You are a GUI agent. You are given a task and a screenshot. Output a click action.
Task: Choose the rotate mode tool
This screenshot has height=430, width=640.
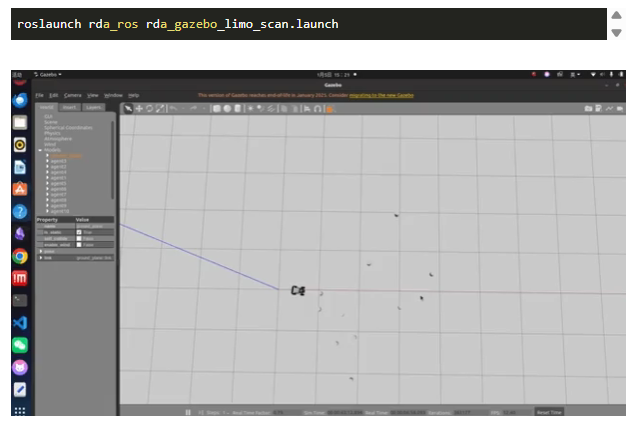point(150,108)
